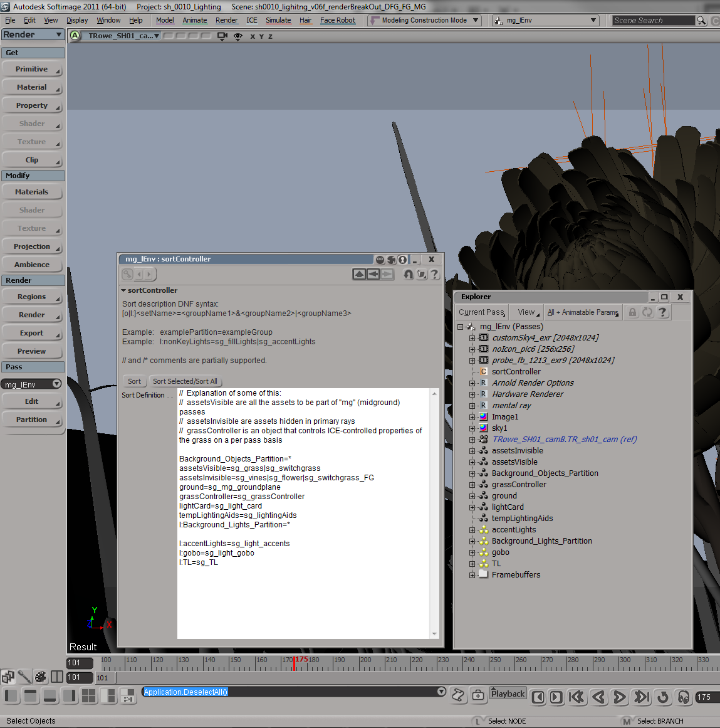Open the Simulate menu
The image size is (720, 728).
point(278,20)
